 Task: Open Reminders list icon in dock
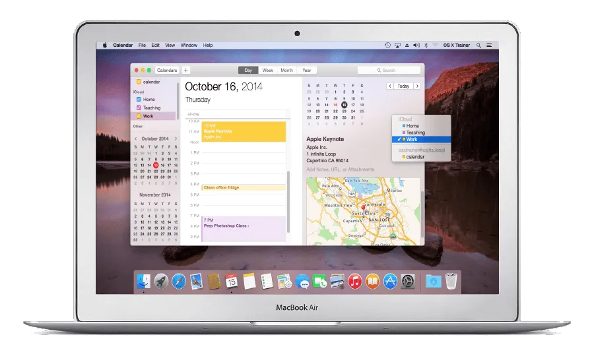(x=267, y=282)
